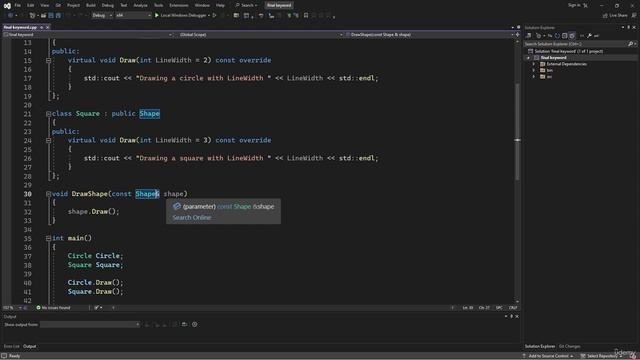Viewport: 640px width, 360px height.
Task: Open the Project menu
Action: [73, 5]
